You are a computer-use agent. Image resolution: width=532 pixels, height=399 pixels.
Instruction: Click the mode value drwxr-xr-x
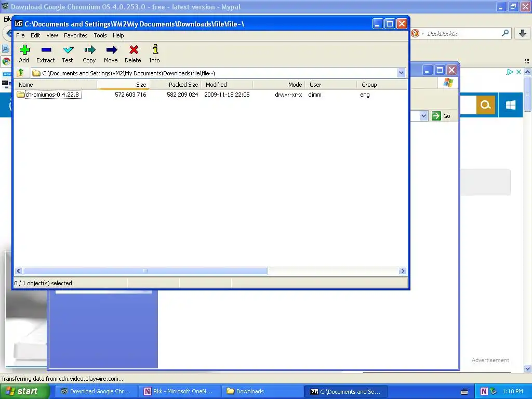point(288,95)
